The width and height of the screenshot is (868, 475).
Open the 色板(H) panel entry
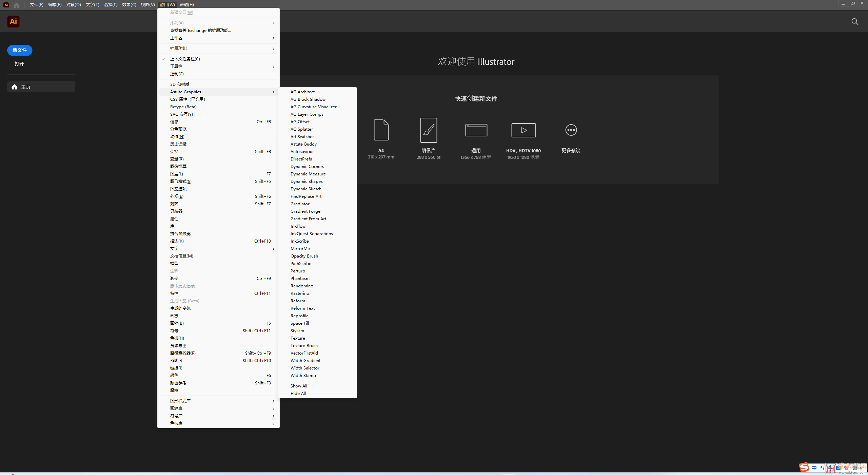(x=218, y=338)
